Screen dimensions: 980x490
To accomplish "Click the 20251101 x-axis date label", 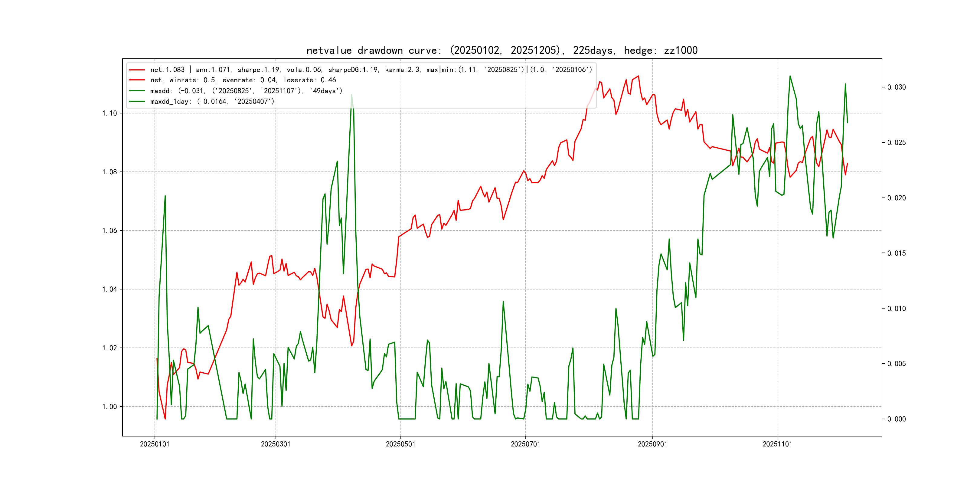I will click(x=777, y=444).
